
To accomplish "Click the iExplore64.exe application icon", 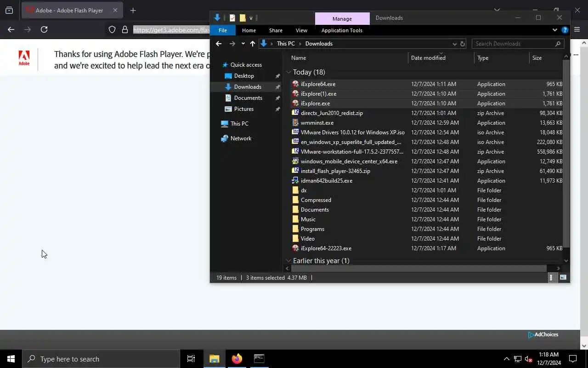I will 295,84.
